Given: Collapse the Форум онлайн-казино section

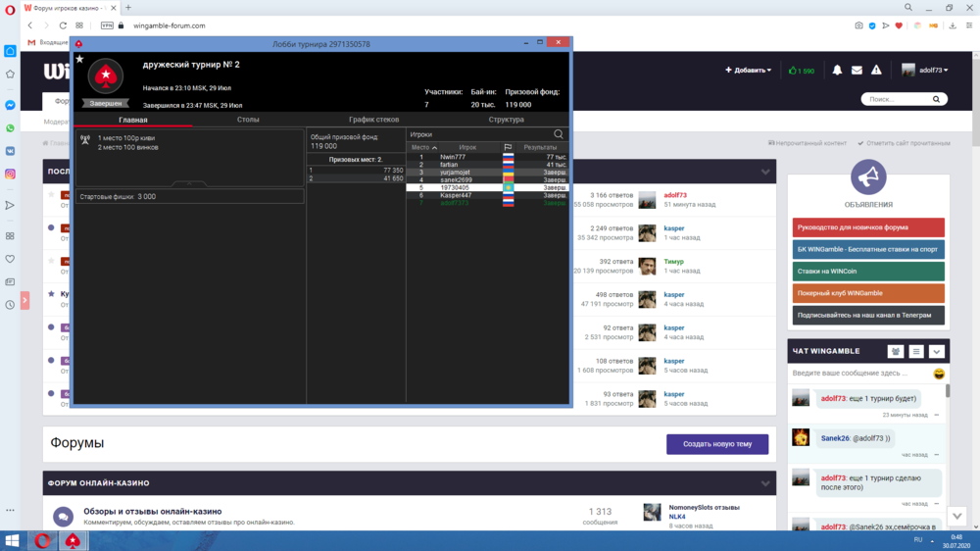Looking at the screenshot, I should coord(765,483).
